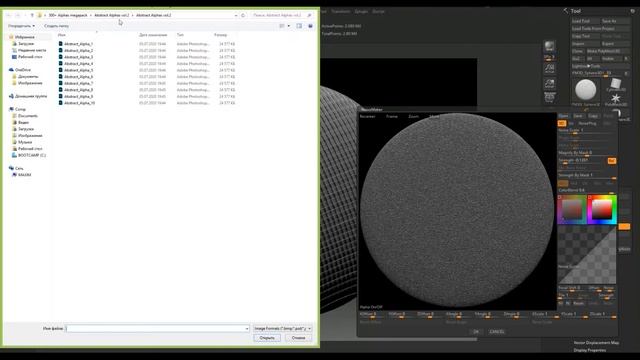The width and height of the screenshot is (640, 360).
Task: Adjust the Strength By Mask slider
Action: pos(587,176)
